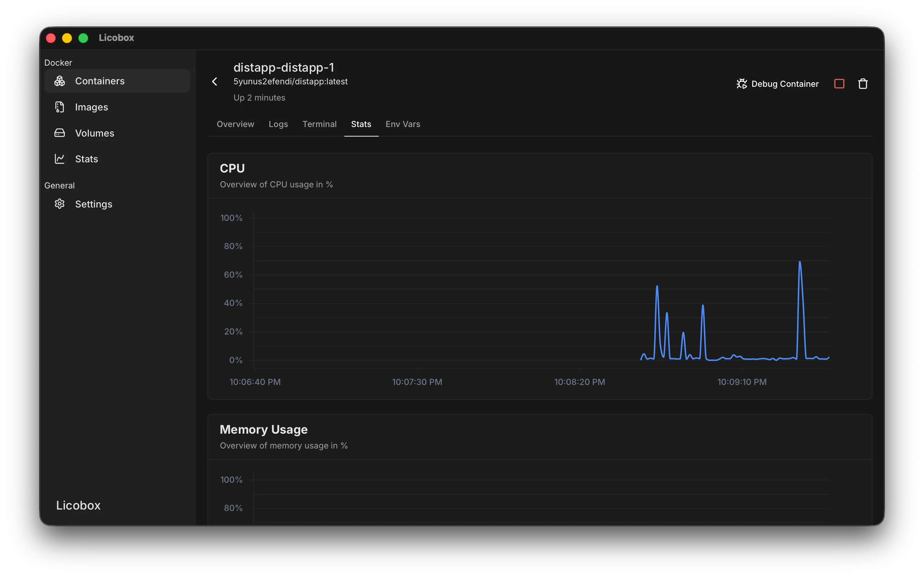This screenshot has height=578, width=924.
Task: Select the Stats tab in container view
Action: point(361,124)
